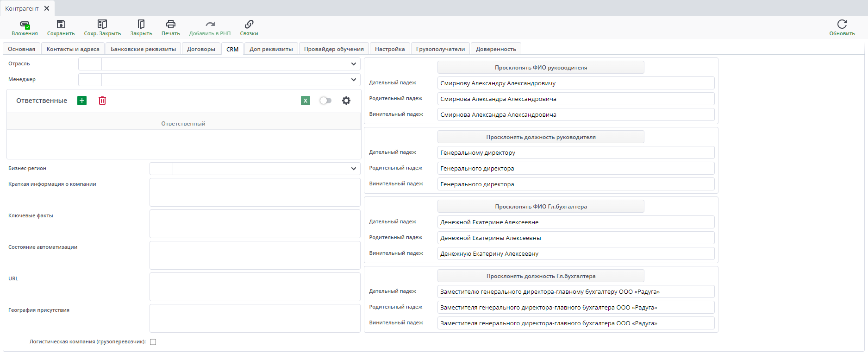Viewport: 868px width, 354px height.
Task: Export responsibles to Excel icon
Action: pyautogui.click(x=306, y=101)
